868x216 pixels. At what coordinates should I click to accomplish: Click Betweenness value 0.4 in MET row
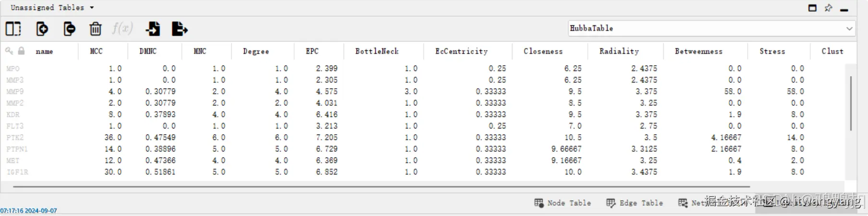point(735,160)
